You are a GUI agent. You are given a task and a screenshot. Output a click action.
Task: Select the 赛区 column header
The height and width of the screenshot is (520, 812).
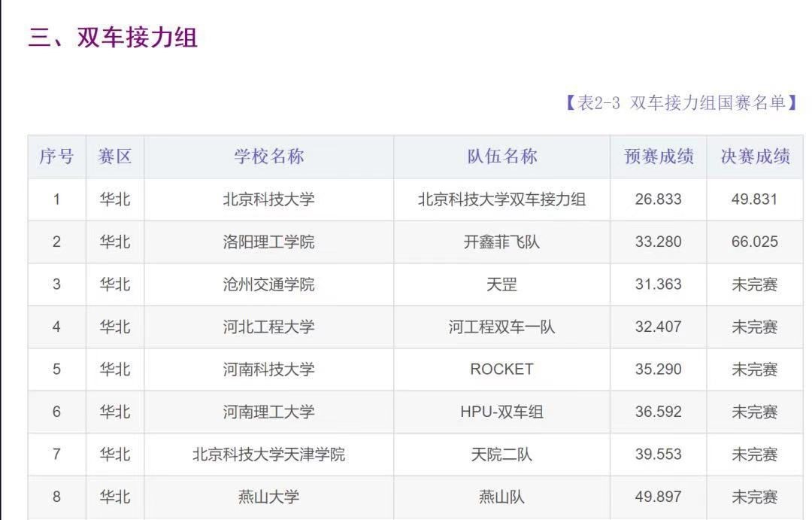click(115, 157)
